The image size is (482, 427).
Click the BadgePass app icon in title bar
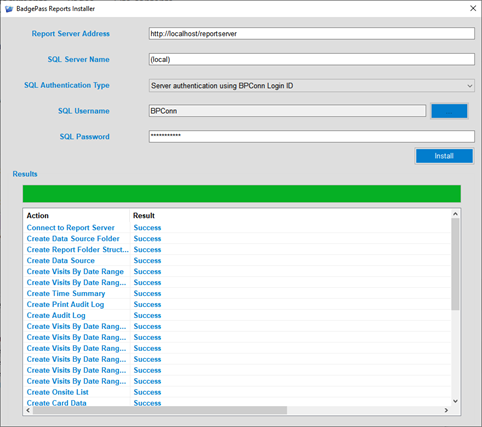click(x=9, y=9)
